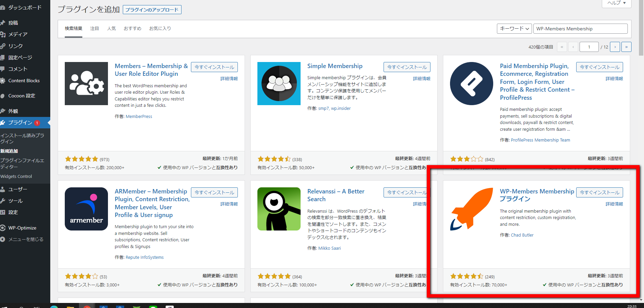Click the Members plugin thumbnail icon
Screen dimensions: 644x308
click(86, 84)
